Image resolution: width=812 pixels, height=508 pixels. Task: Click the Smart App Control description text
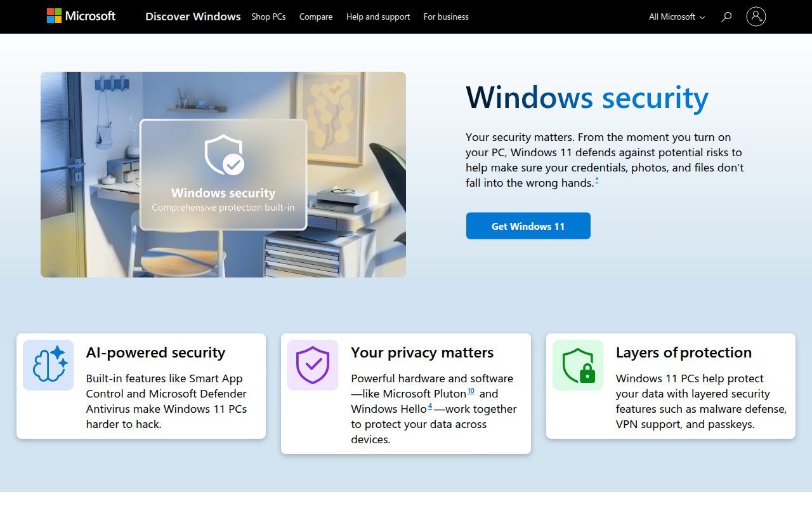[166, 401]
